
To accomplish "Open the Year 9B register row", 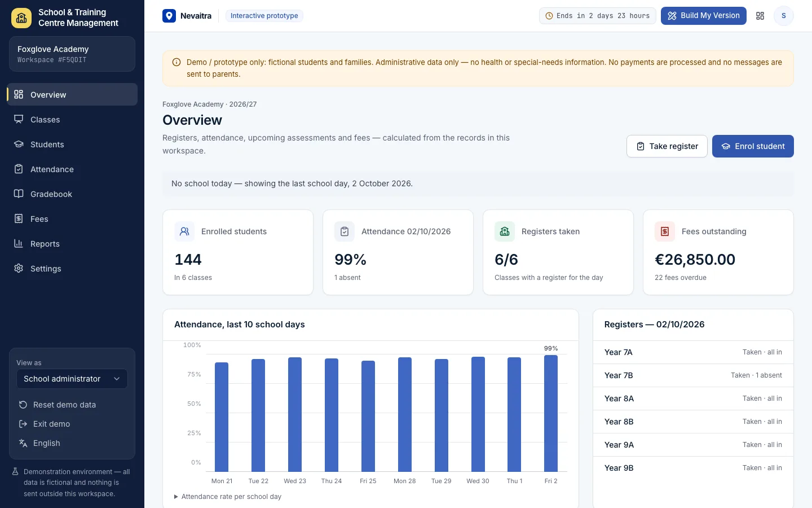I will pos(693,468).
